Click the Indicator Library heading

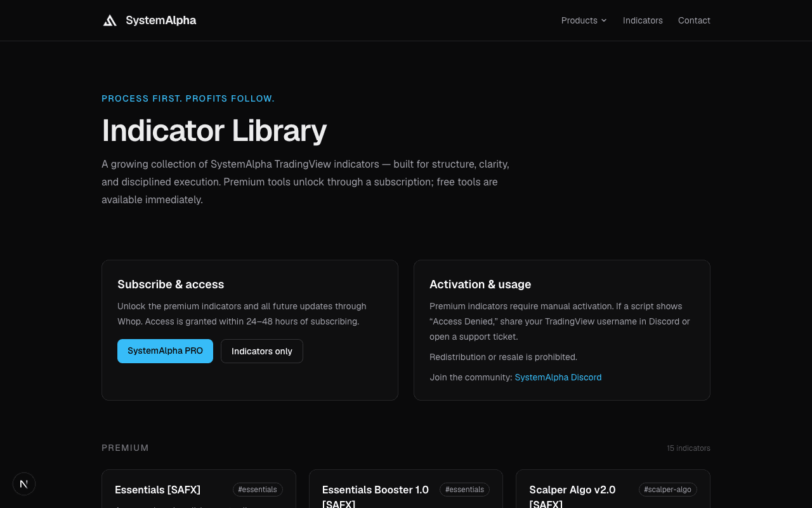click(214, 130)
